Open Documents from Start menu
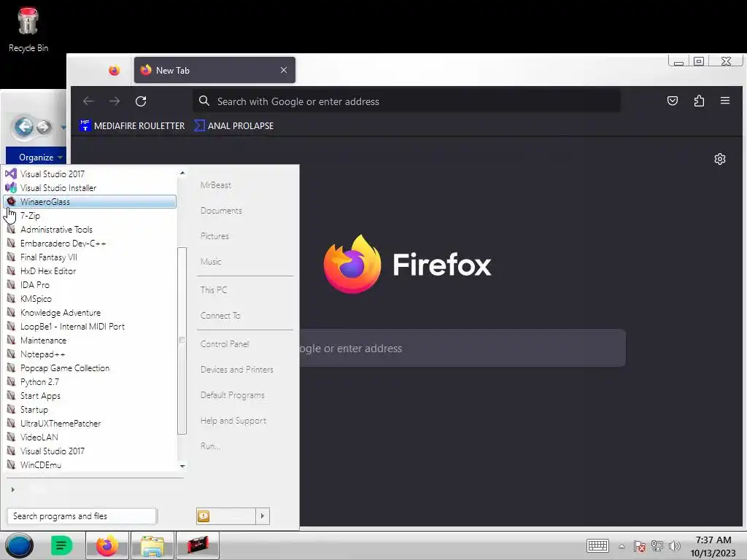This screenshot has height=560, width=747. click(221, 211)
